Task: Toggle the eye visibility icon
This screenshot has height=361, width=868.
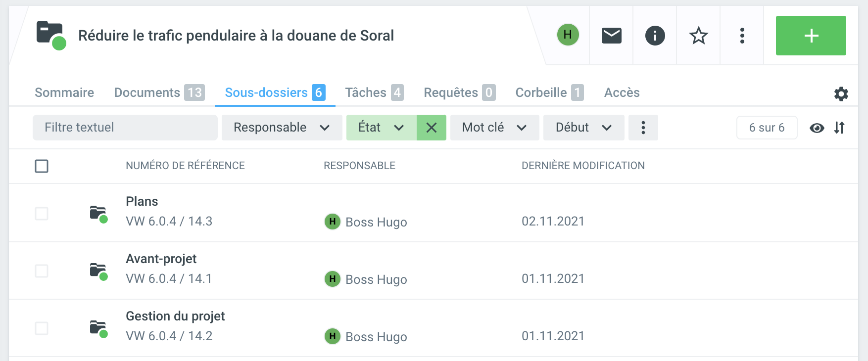Action: [x=817, y=128]
